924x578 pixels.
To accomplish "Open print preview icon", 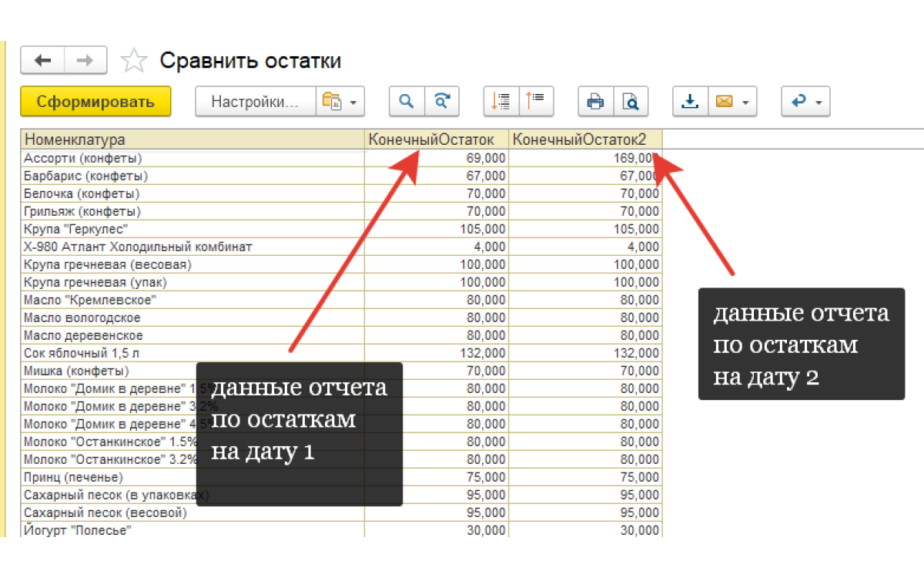I will (x=631, y=102).
